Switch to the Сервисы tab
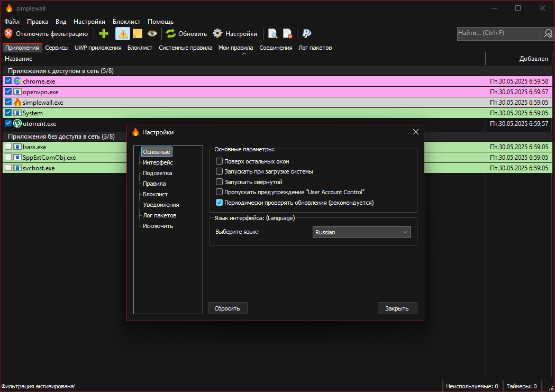 (x=57, y=48)
